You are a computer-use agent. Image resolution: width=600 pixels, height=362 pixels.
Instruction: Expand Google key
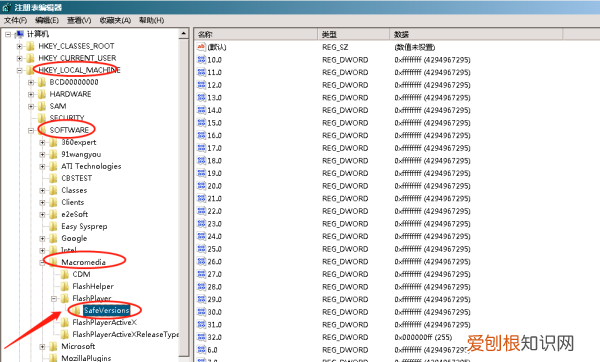(42, 238)
